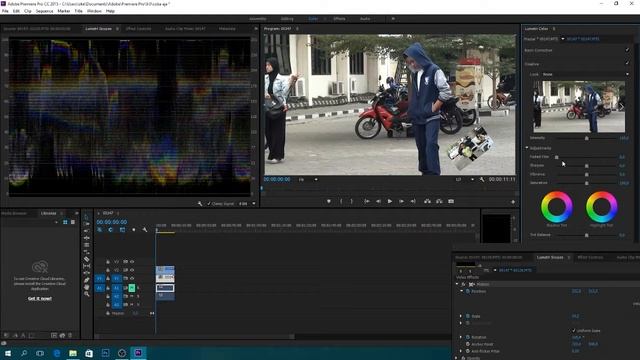Open Lumetri Scopes settings wrench

pos(200,203)
